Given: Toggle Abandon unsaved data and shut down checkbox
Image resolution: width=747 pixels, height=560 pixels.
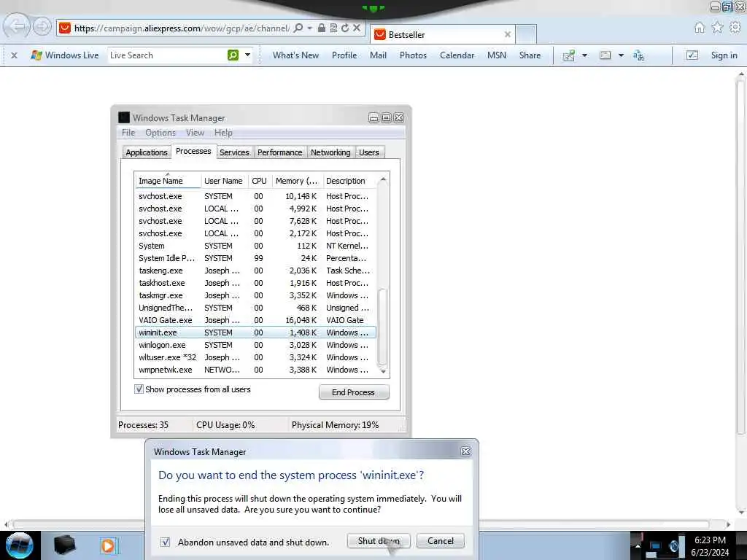Looking at the screenshot, I should pos(166,542).
